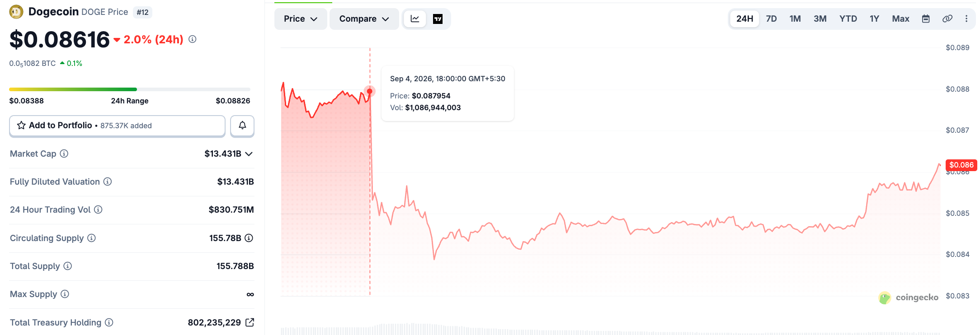Click the coingecko logo on the chart
The height and width of the screenshot is (335, 980).
coord(908,298)
